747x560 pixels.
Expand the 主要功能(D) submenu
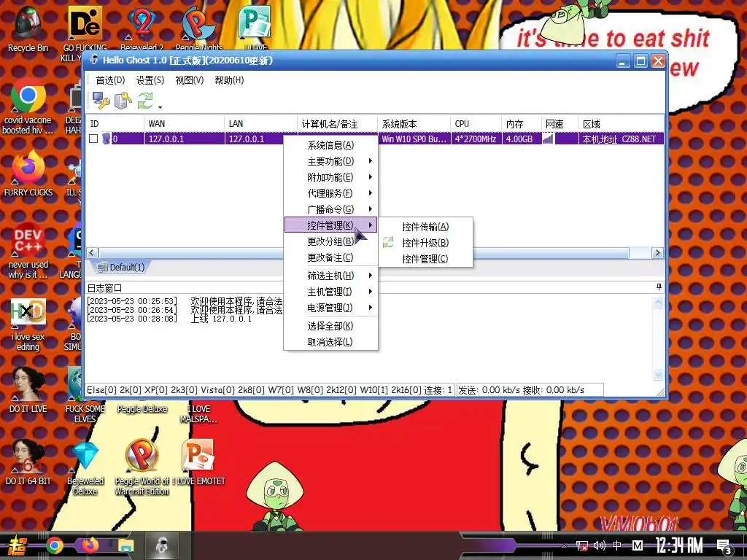click(330, 161)
